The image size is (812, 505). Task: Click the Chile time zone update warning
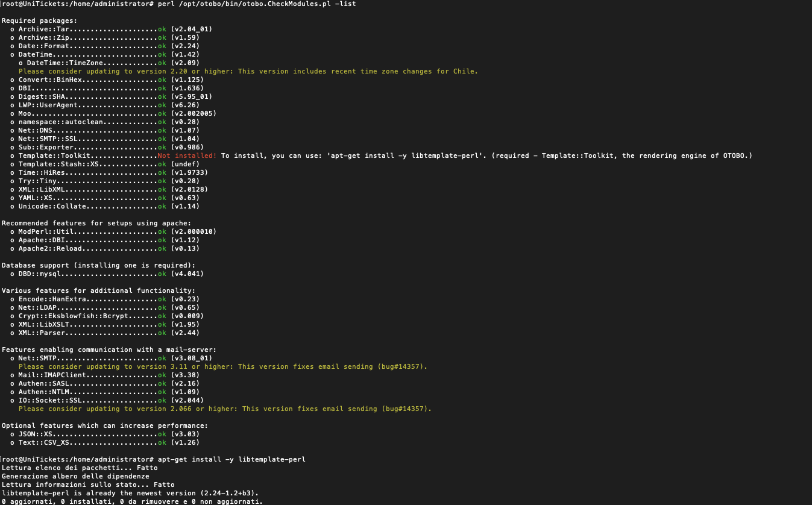click(x=248, y=71)
